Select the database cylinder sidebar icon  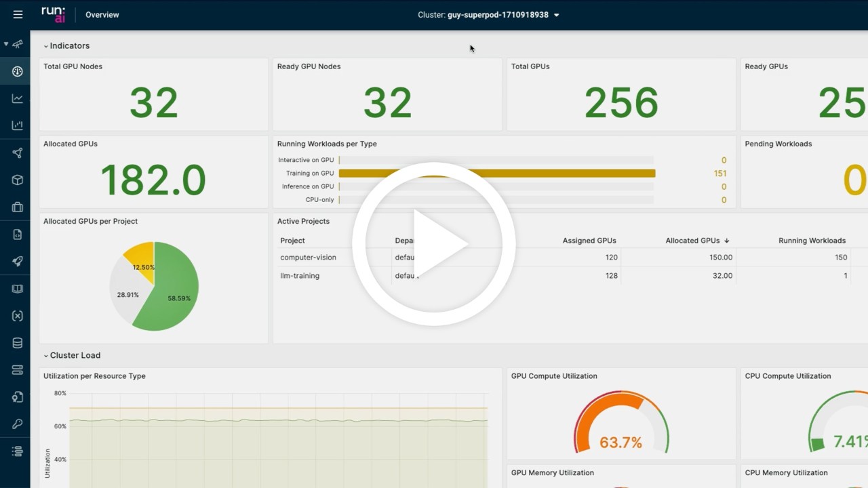[18, 343]
